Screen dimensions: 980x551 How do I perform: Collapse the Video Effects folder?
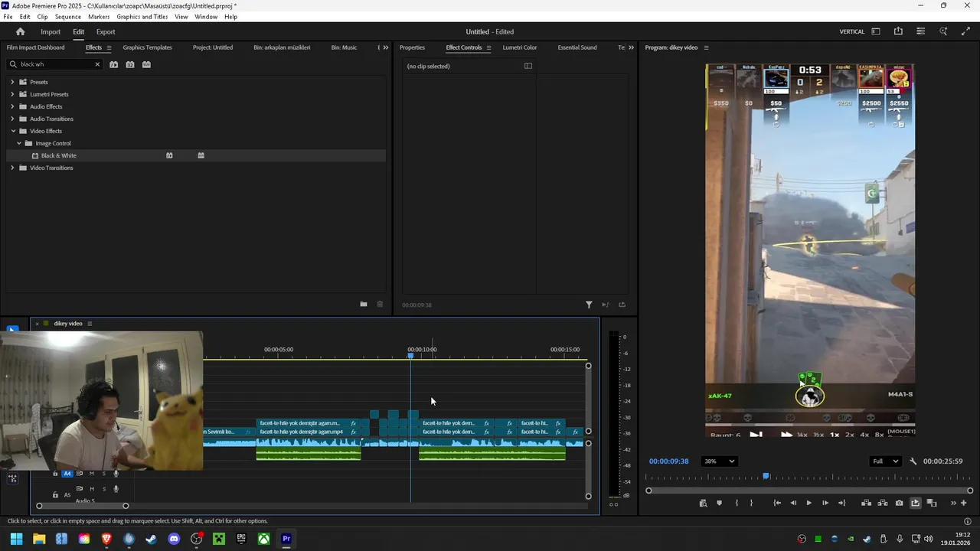click(12, 131)
